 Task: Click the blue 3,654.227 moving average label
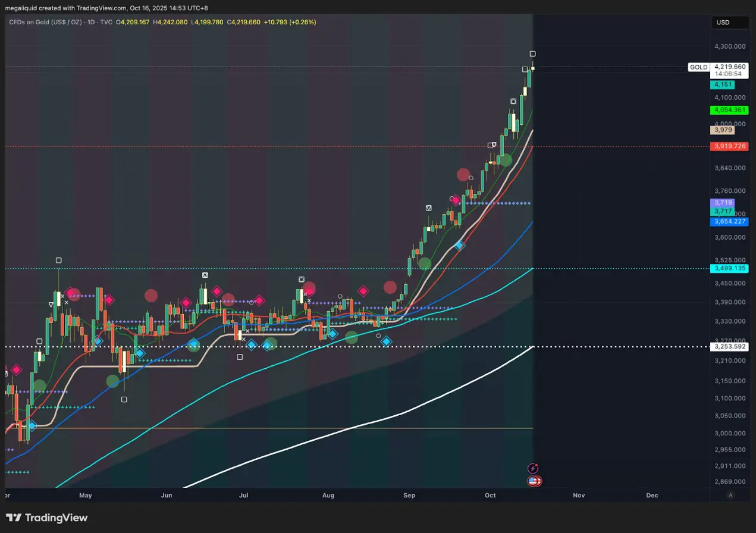tap(729, 222)
